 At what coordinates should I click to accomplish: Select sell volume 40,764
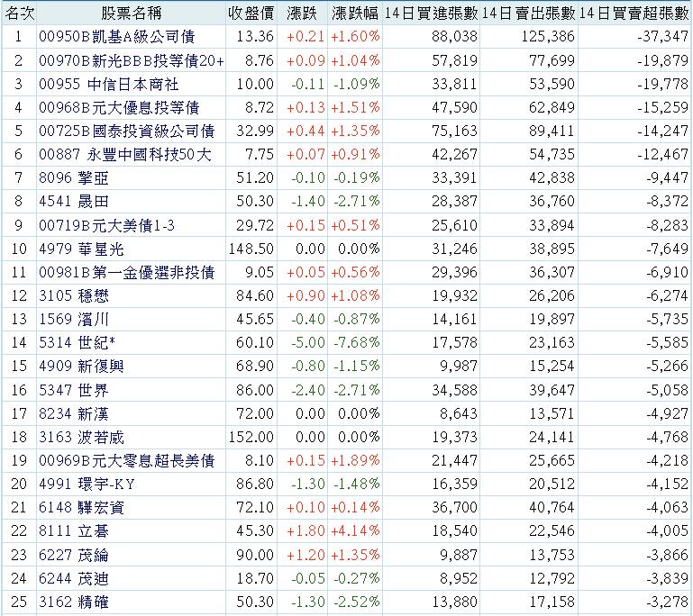[552, 507]
